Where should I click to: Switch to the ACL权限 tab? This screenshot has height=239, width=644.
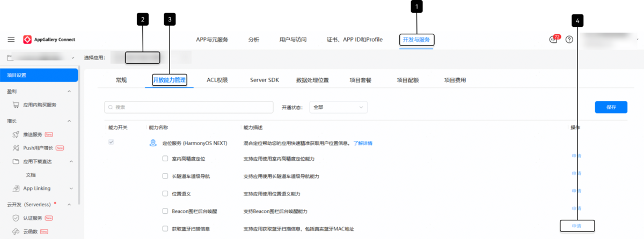tap(217, 80)
